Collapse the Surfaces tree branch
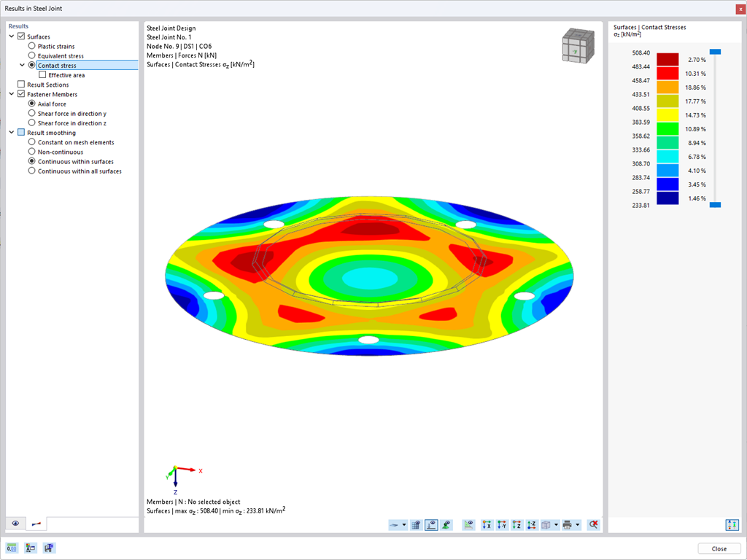Image resolution: width=747 pixels, height=560 pixels. click(12, 36)
